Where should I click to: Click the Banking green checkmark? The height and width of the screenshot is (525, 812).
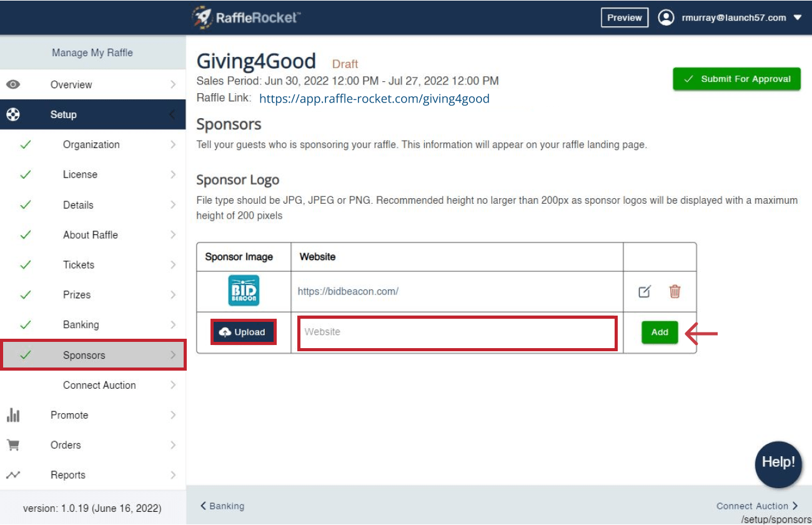click(26, 325)
